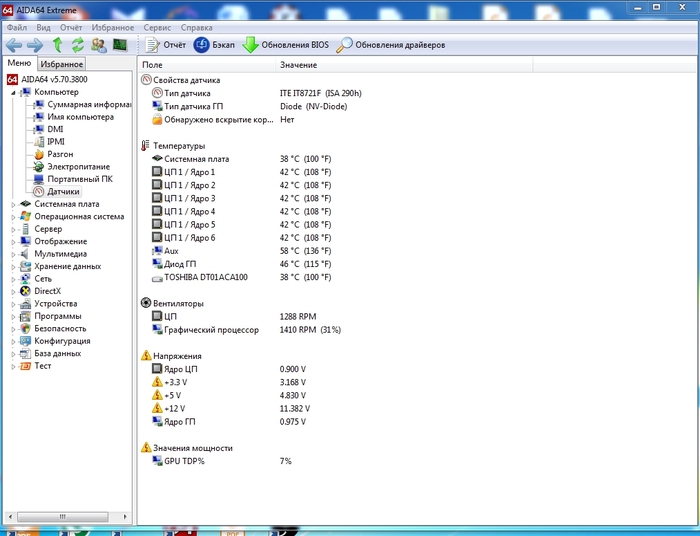Click the sidebar scrollbar left arrow
Image resolution: width=700 pixels, height=536 pixels.
coord(10,517)
